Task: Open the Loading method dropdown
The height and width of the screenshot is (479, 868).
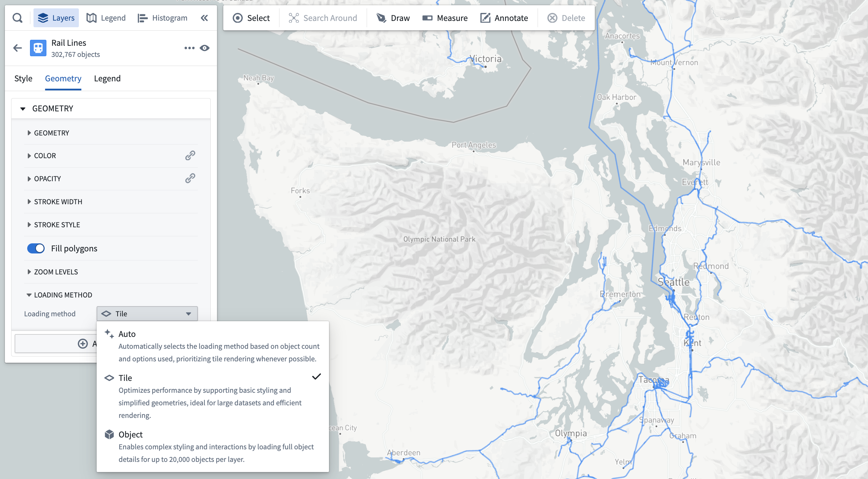Action: point(147,313)
